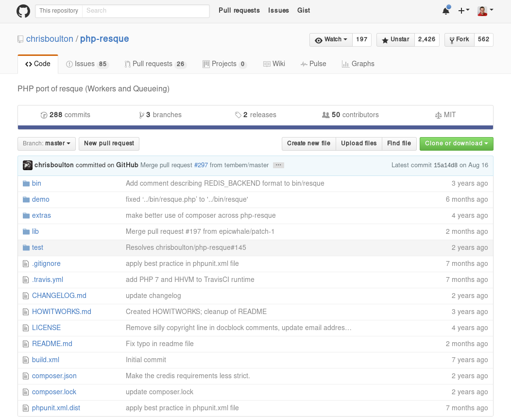Open HOWITWORKS.md file

pyautogui.click(x=62, y=312)
